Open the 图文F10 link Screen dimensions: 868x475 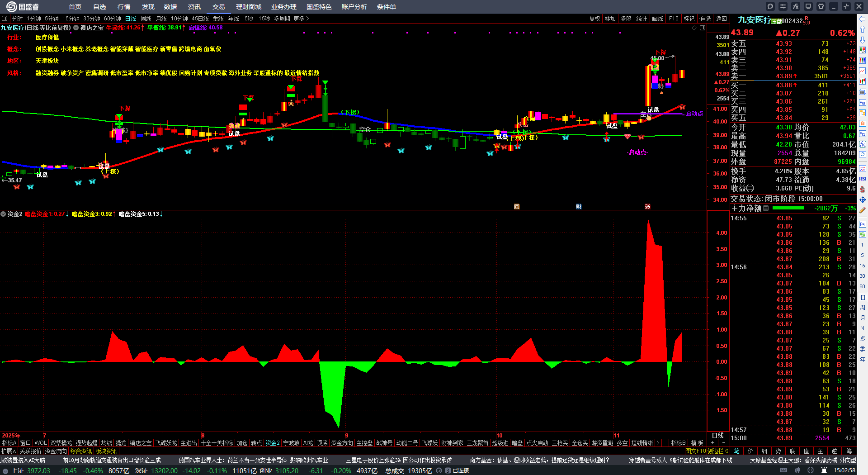(x=695, y=451)
